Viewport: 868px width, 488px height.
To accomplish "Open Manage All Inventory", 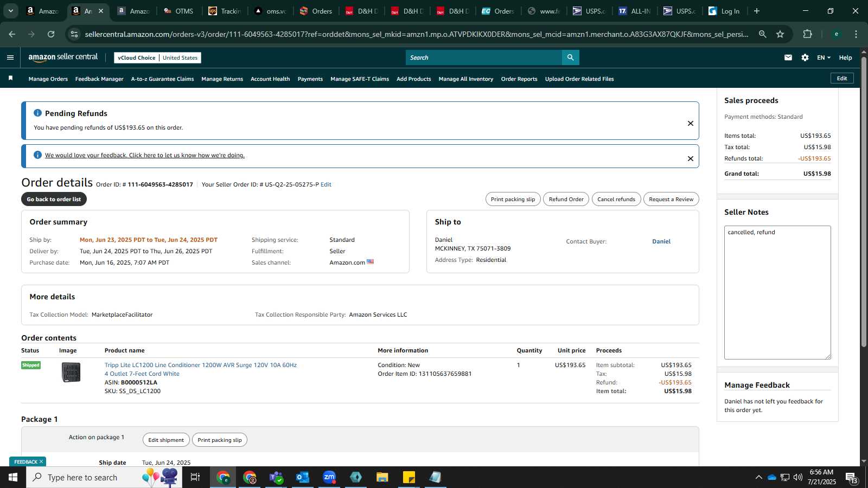I will pyautogui.click(x=466, y=79).
